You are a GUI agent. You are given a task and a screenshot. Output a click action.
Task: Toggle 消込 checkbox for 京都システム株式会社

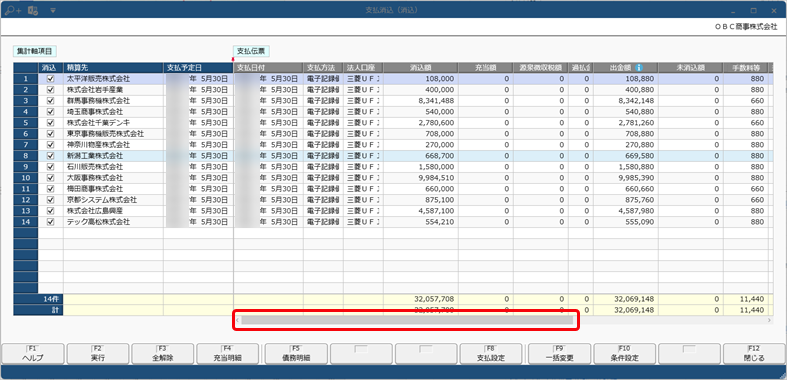[50, 200]
